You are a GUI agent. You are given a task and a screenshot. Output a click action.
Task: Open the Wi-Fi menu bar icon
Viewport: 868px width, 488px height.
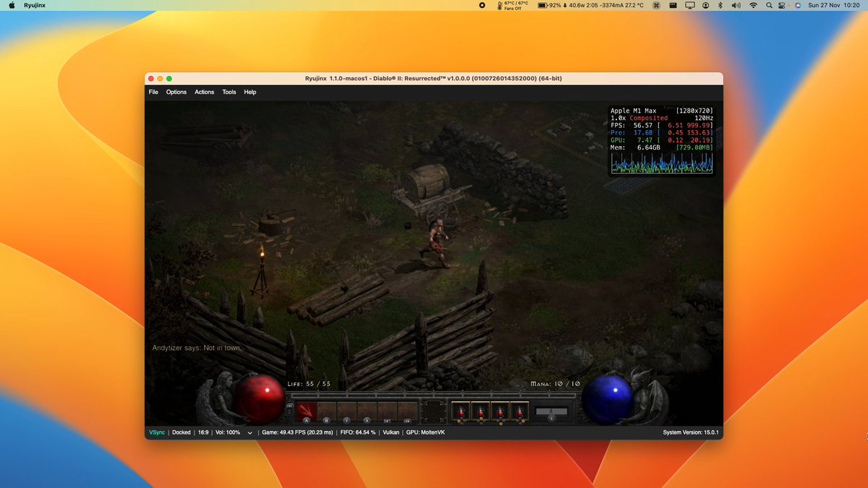tap(753, 5)
